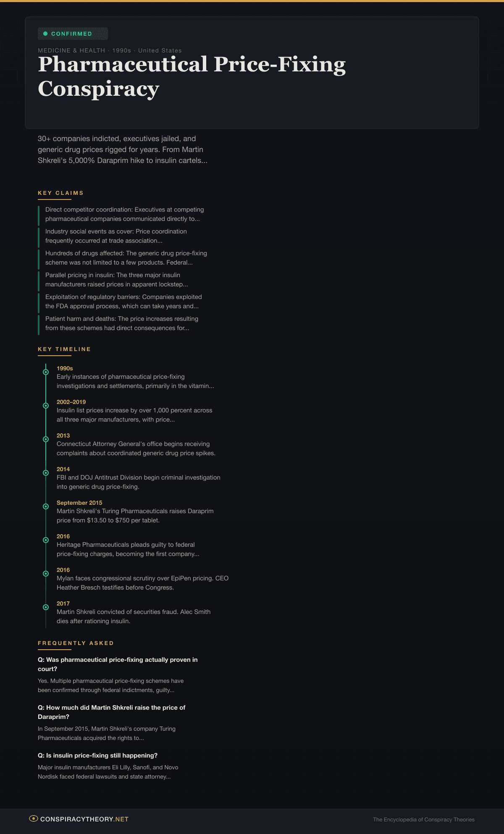Click the 2014 FBI investigation timeline marker
Image resolution: width=504 pixels, height=834 pixels.
coord(46,473)
